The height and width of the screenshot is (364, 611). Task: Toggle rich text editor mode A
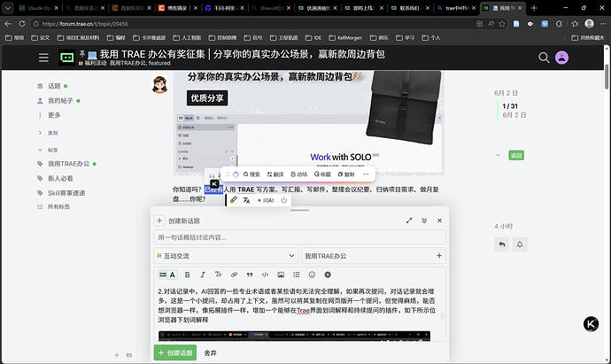click(x=173, y=275)
